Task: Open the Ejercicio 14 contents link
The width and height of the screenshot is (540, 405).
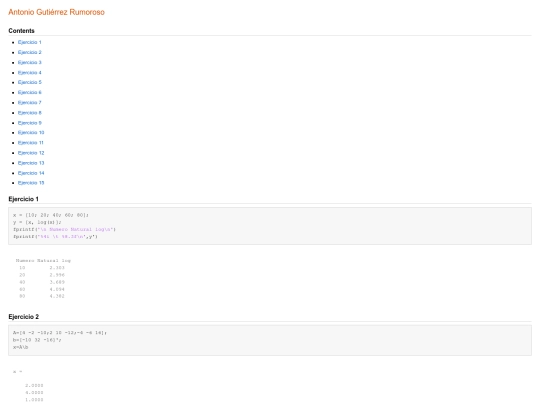Action: tap(31, 173)
